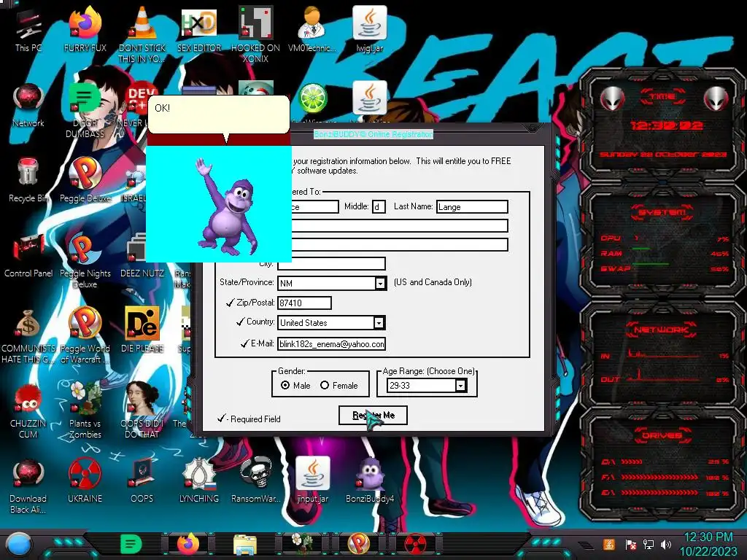Screen dimensions: 747x560
Task: Launch the BonziBuddy4 desktop shortcut
Action: pyautogui.click(x=370, y=482)
